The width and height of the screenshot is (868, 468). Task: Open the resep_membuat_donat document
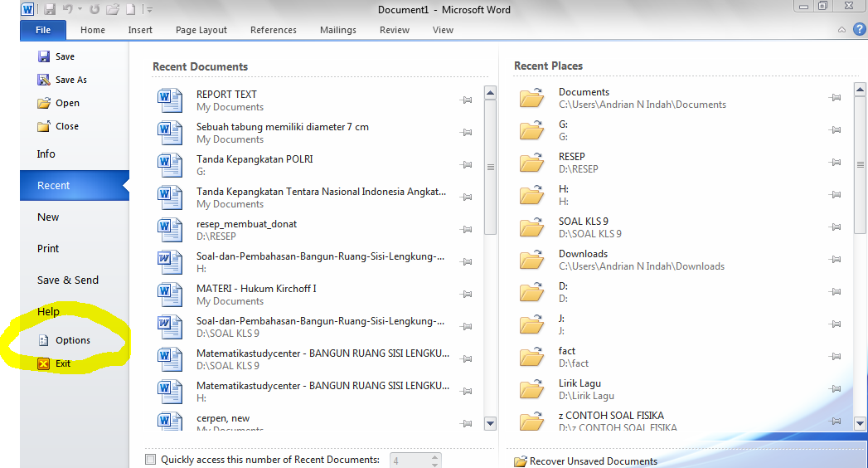(313, 230)
